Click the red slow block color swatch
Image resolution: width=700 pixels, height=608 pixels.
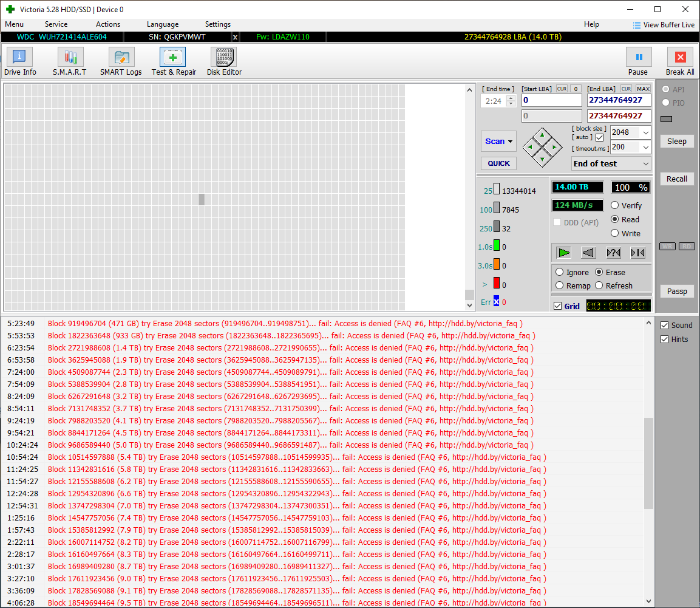497,284
